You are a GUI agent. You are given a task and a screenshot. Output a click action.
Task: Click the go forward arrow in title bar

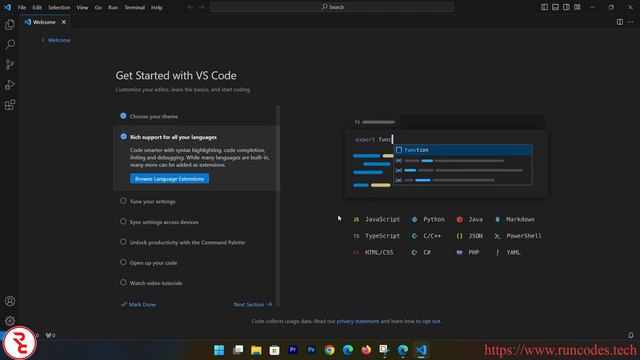pyautogui.click(x=202, y=7)
